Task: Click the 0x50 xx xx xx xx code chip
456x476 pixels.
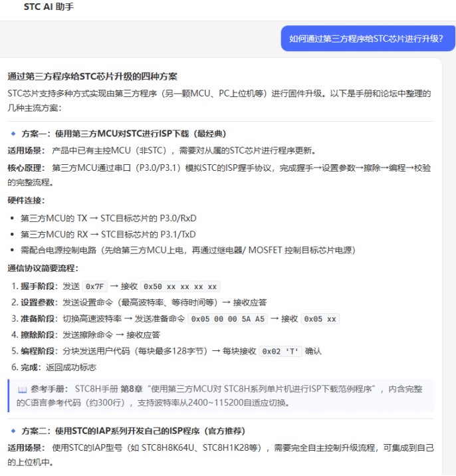Action: [180, 287]
